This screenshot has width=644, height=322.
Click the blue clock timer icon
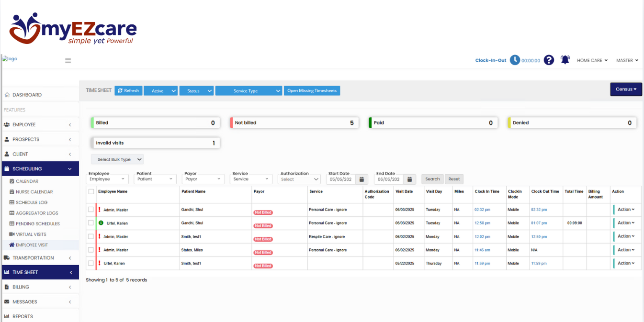515,60
